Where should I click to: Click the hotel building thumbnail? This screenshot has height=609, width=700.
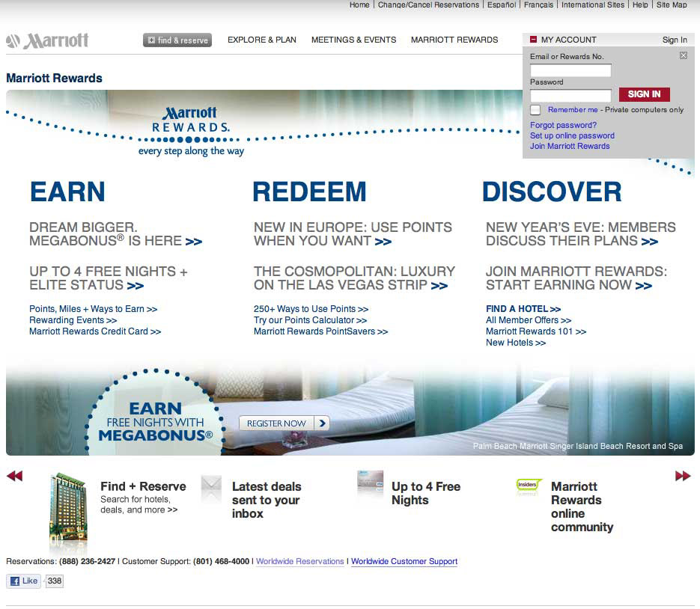tap(68, 507)
